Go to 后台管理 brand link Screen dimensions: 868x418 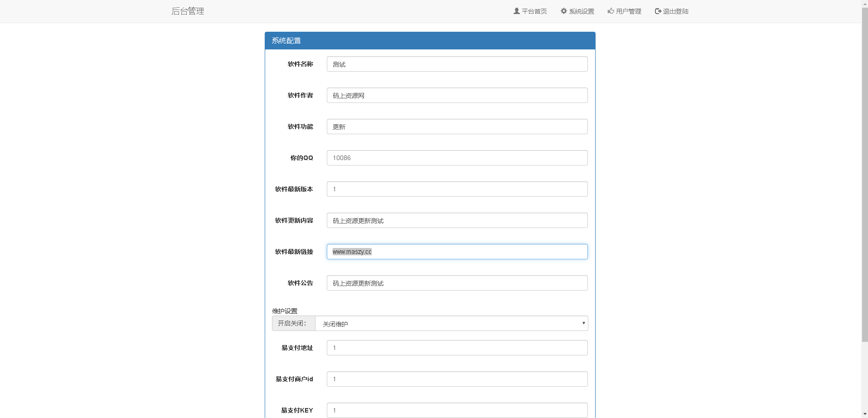(188, 11)
